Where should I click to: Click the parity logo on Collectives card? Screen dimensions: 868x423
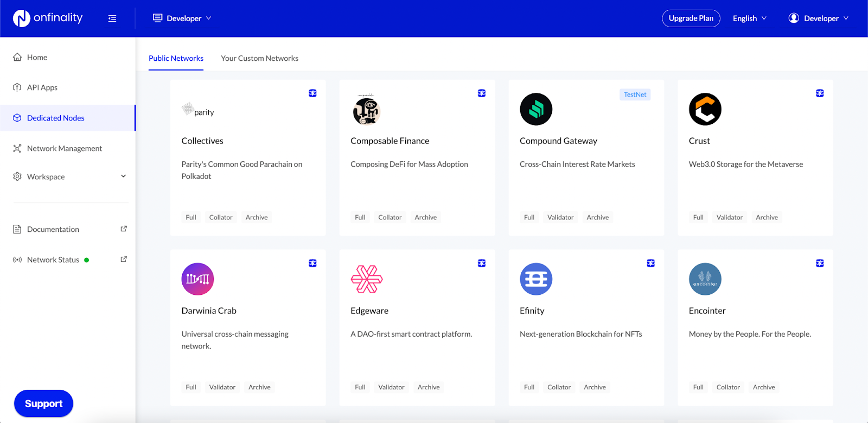tap(198, 110)
